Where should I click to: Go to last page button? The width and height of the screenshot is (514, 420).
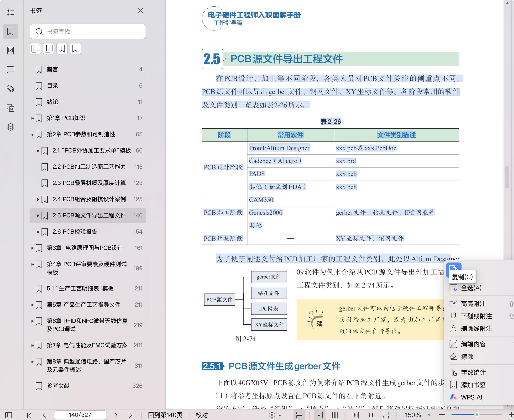point(131,415)
